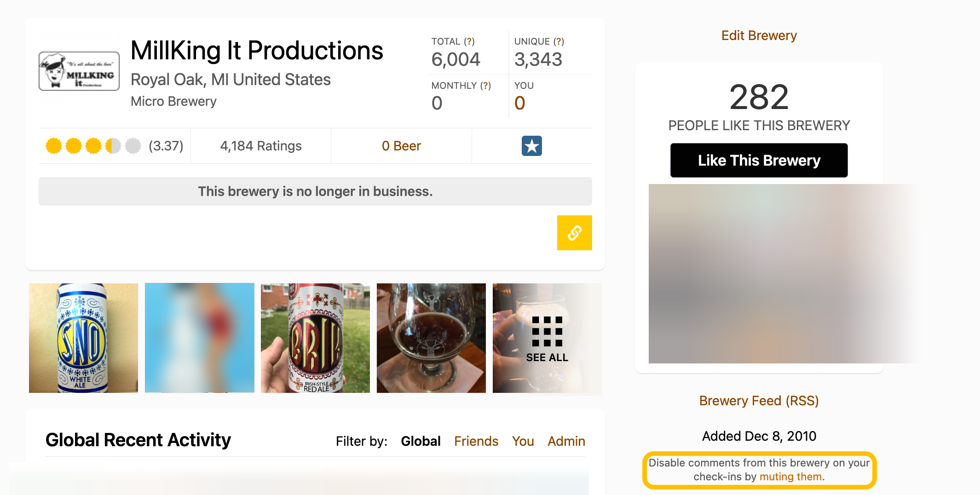Open the Edit Brewery link
The height and width of the screenshot is (495, 980).
(x=759, y=35)
